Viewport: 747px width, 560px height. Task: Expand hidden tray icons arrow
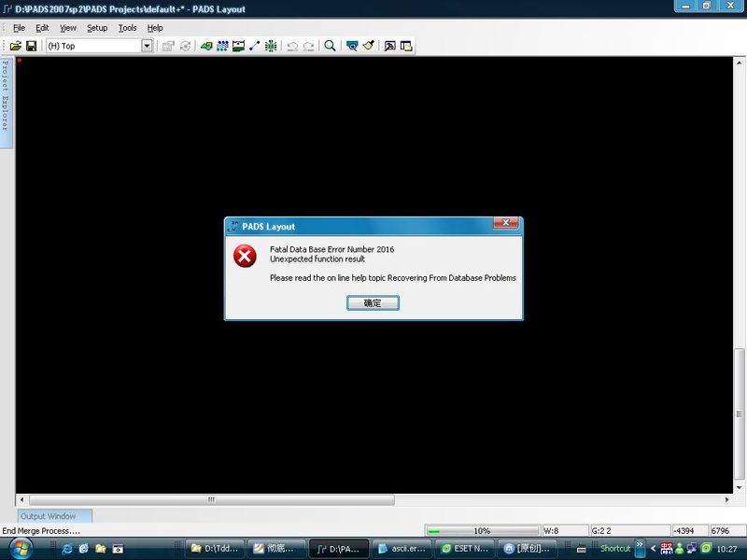pos(653,549)
